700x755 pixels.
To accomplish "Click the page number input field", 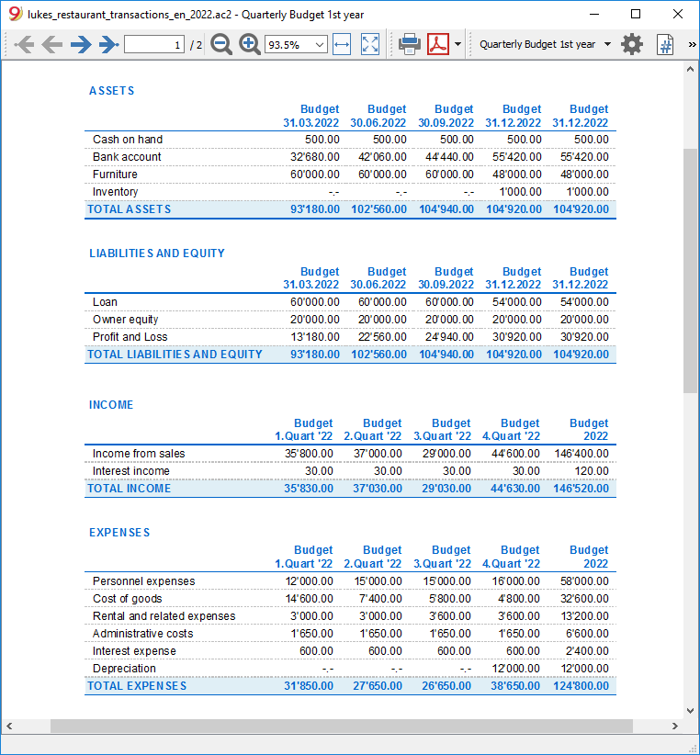I will pyautogui.click(x=154, y=45).
